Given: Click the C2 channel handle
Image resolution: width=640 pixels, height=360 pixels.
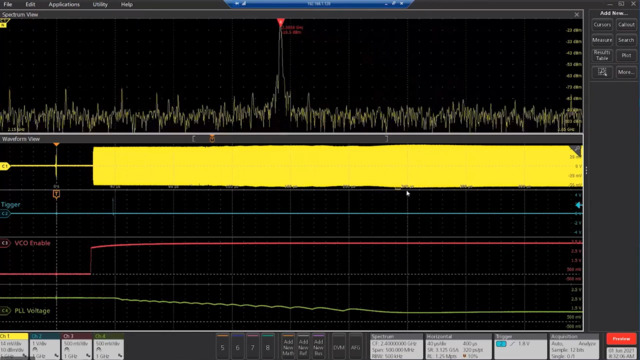Looking at the screenshot, I should [x=4, y=213].
